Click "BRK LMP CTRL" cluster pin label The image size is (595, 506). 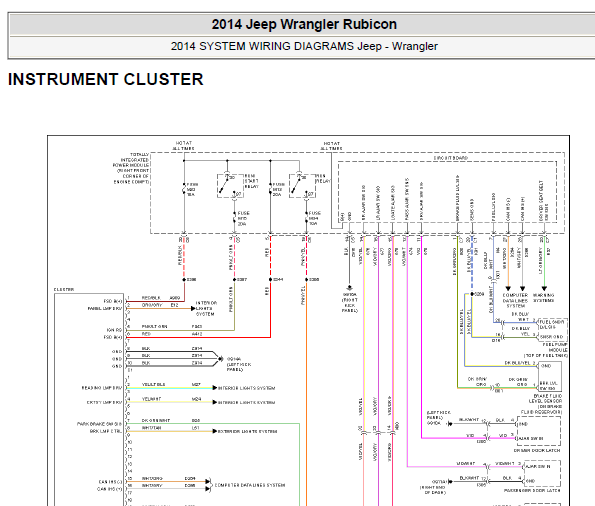point(106,431)
